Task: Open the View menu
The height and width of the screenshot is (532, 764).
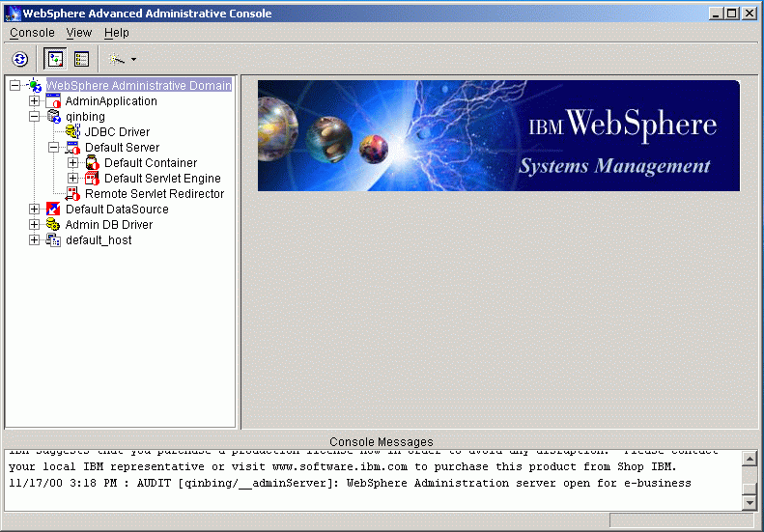Action: pos(79,33)
